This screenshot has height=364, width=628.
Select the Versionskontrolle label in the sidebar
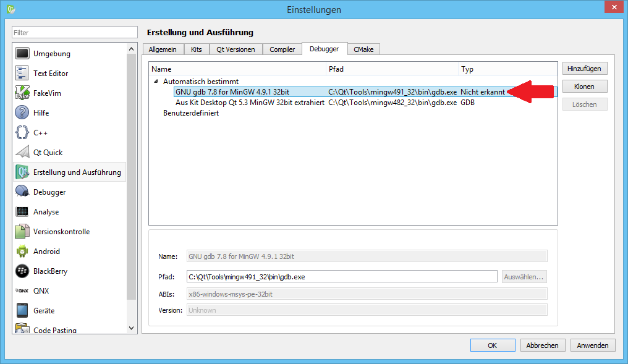click(61, 232)
